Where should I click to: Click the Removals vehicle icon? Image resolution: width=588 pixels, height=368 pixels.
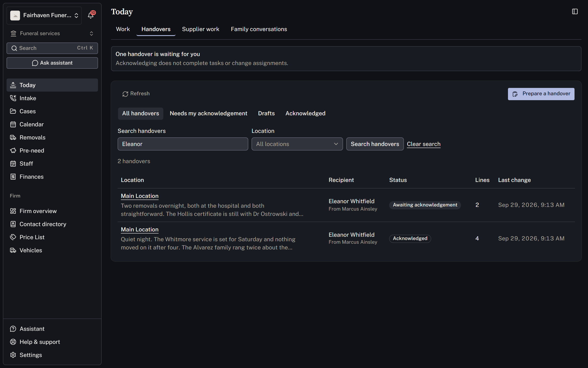[x=13, y=138]
